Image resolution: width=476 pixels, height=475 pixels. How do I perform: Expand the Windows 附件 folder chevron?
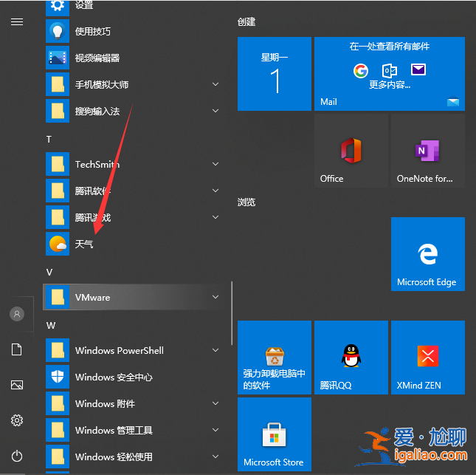tap(215, 403)
